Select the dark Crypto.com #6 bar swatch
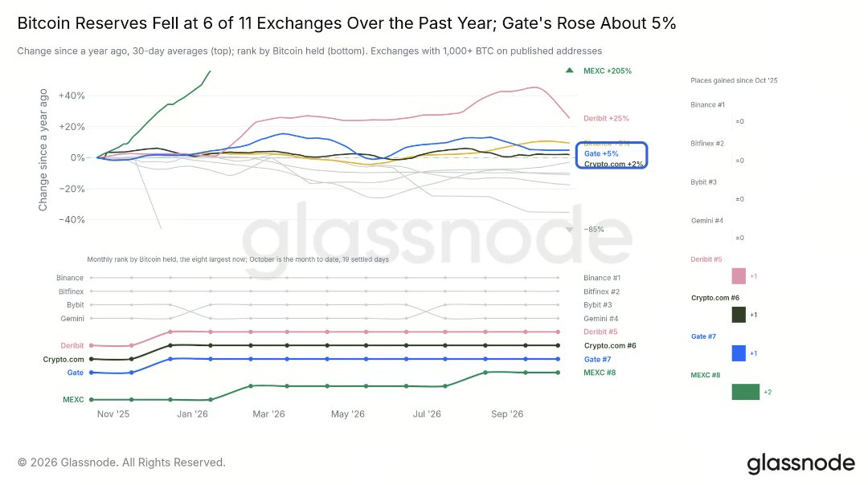This screenshot has height=485, width=868. 739,315
